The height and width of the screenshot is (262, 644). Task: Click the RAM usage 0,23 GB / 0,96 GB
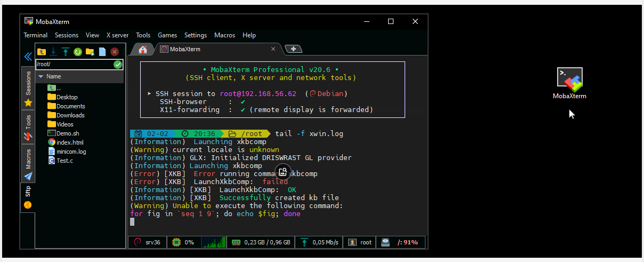[x=261, y=242]
